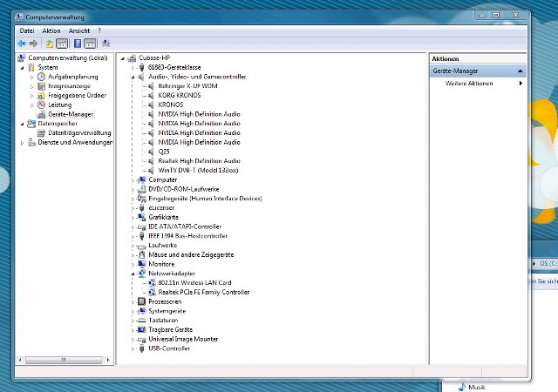The width and height of the screenshot is (558, 392).
Task: Collapse the Geräte-Manager actions section arrow
Action: click(520, 71)
